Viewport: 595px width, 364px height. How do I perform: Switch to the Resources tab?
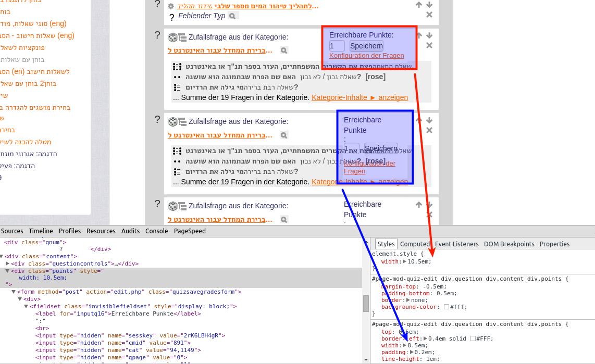point(101,231)
